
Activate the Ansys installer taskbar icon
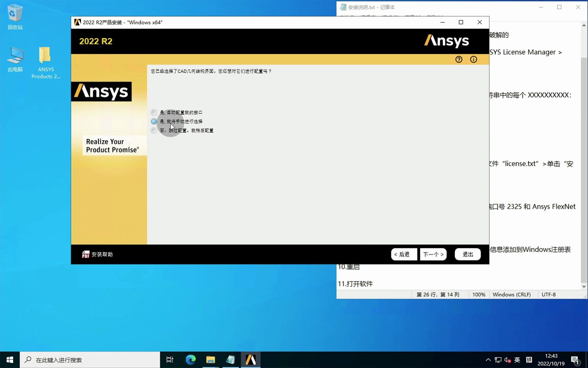(251, 360)
